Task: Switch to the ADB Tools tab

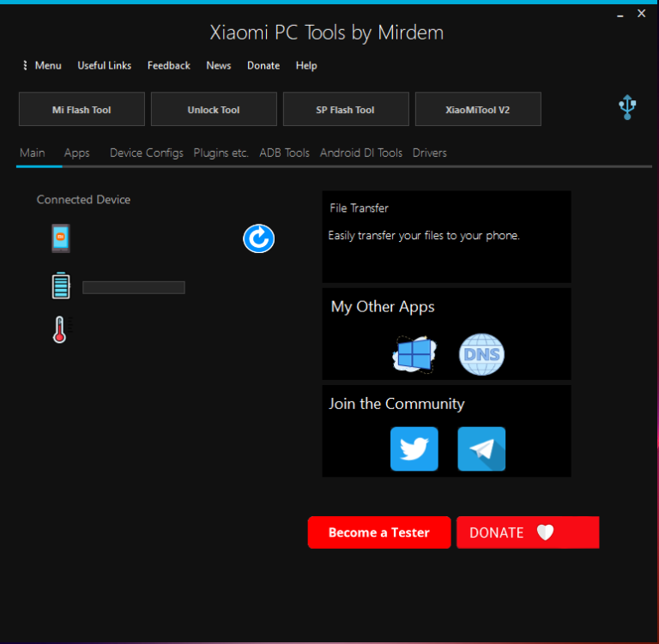Action: [x=284, y=153]
